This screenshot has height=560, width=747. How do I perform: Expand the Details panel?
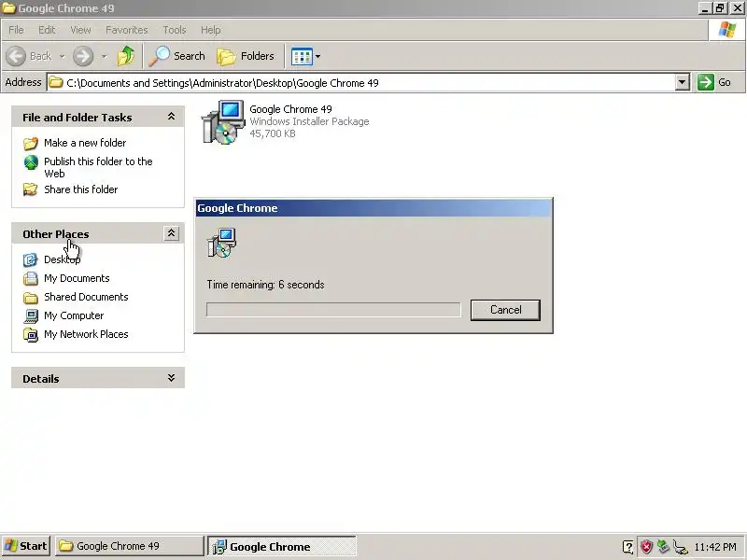(x=171, y=378)
